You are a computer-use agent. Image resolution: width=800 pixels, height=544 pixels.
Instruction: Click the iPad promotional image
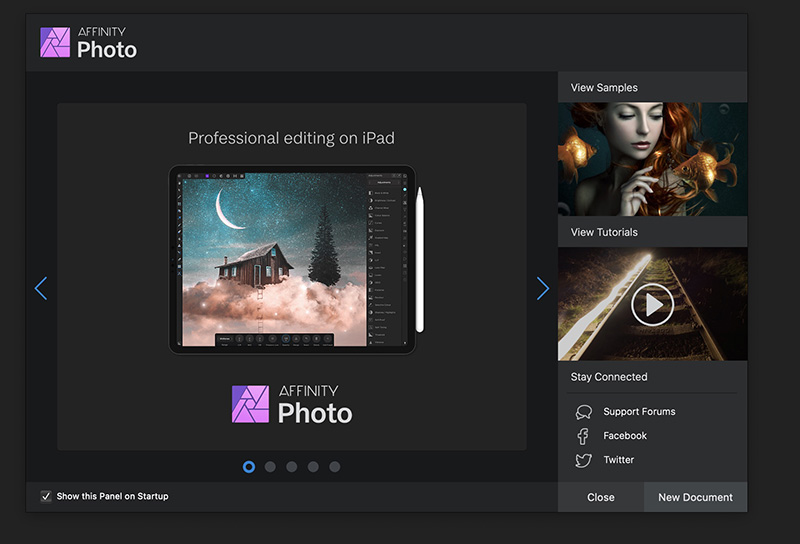pos(296,259)
